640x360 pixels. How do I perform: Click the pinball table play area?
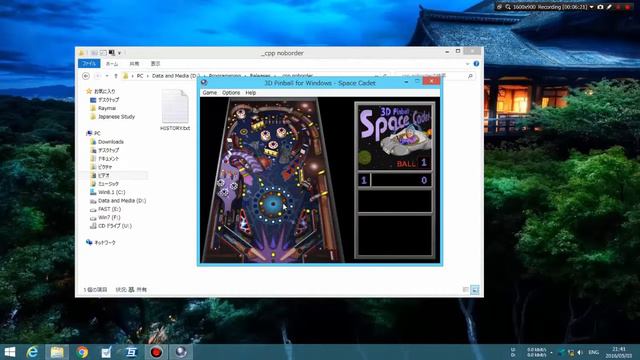[x=273, y=180]
